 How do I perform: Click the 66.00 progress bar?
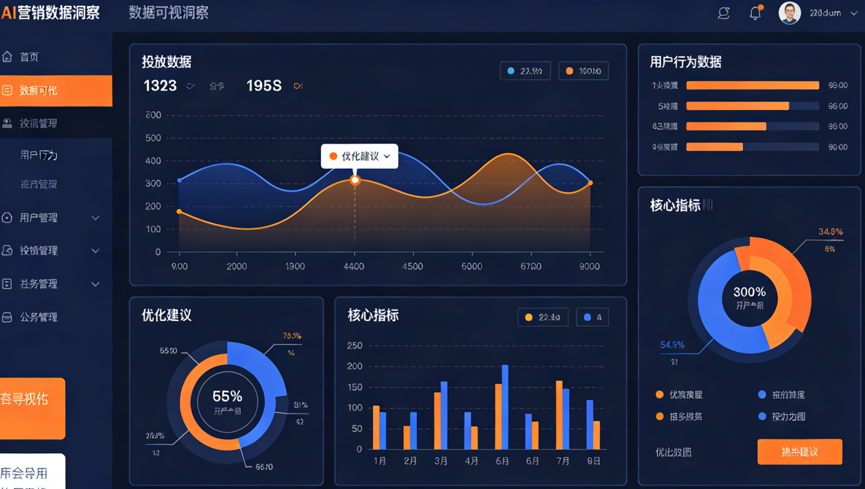point(752,106)
